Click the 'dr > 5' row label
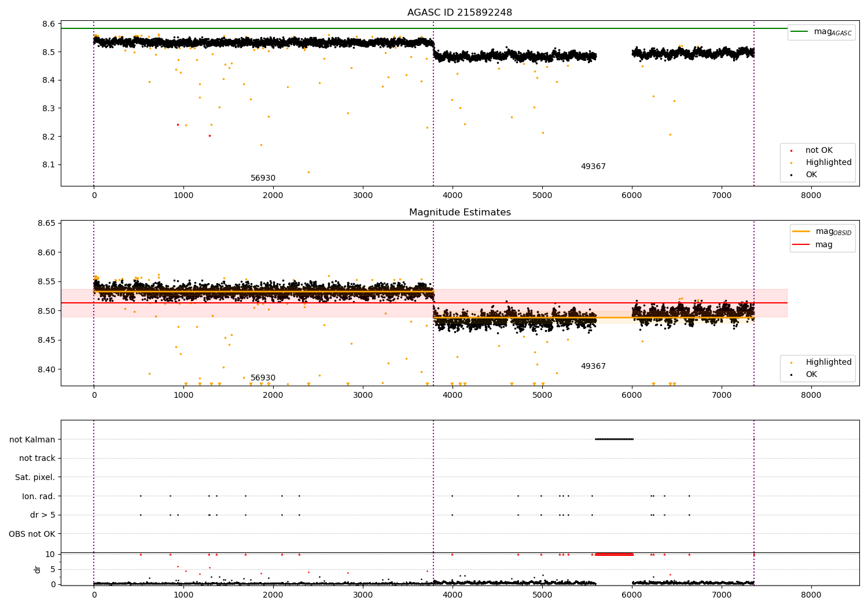 coord(43,515)
